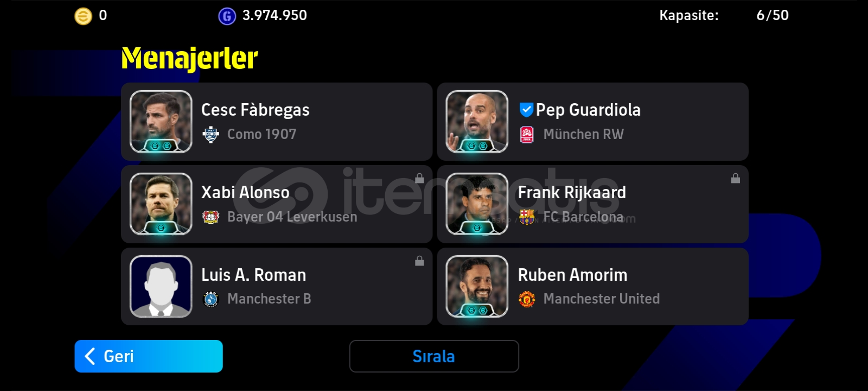
Task: Select the Xabi Alonso manager name
Action: [x=245, y=192]
